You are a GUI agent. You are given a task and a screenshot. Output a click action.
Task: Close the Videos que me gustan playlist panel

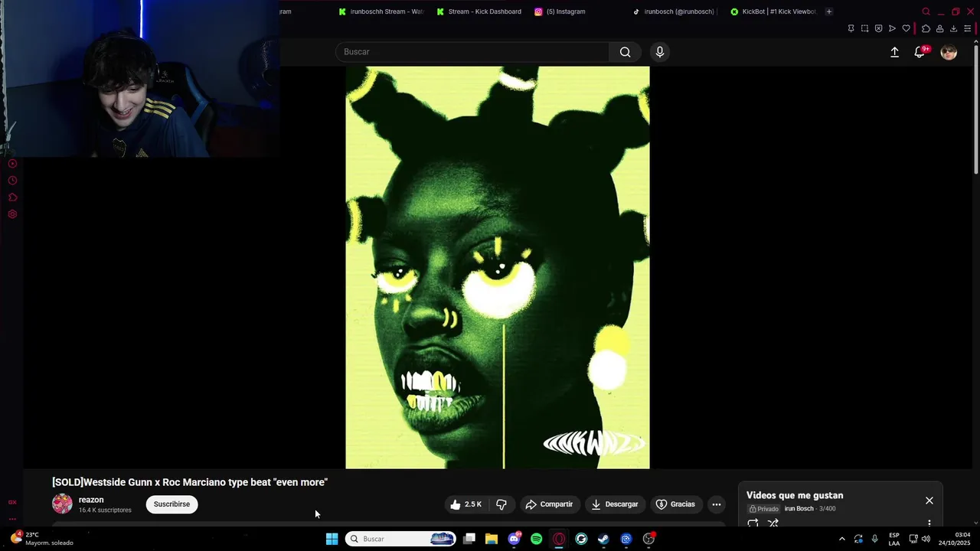929,500
